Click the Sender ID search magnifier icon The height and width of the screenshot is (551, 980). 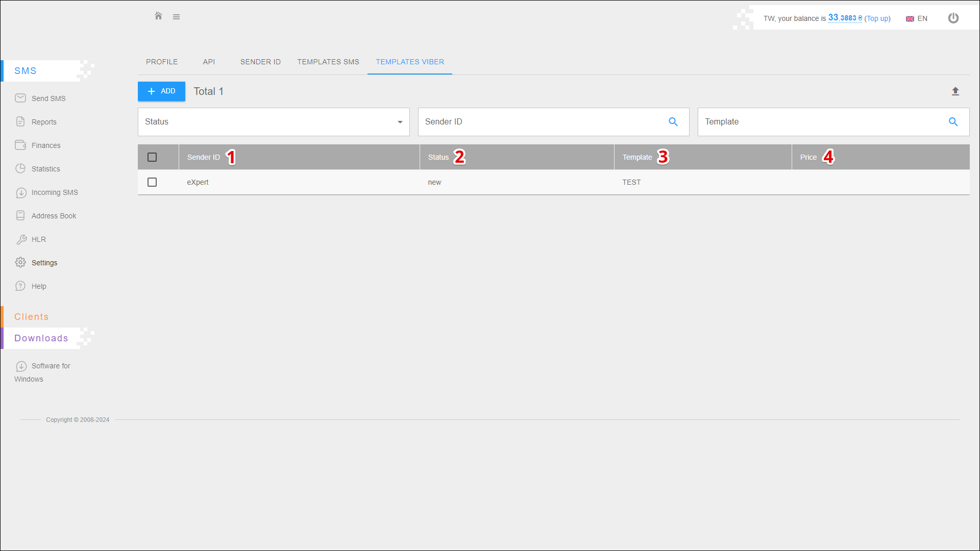click(x=673, y=122)
